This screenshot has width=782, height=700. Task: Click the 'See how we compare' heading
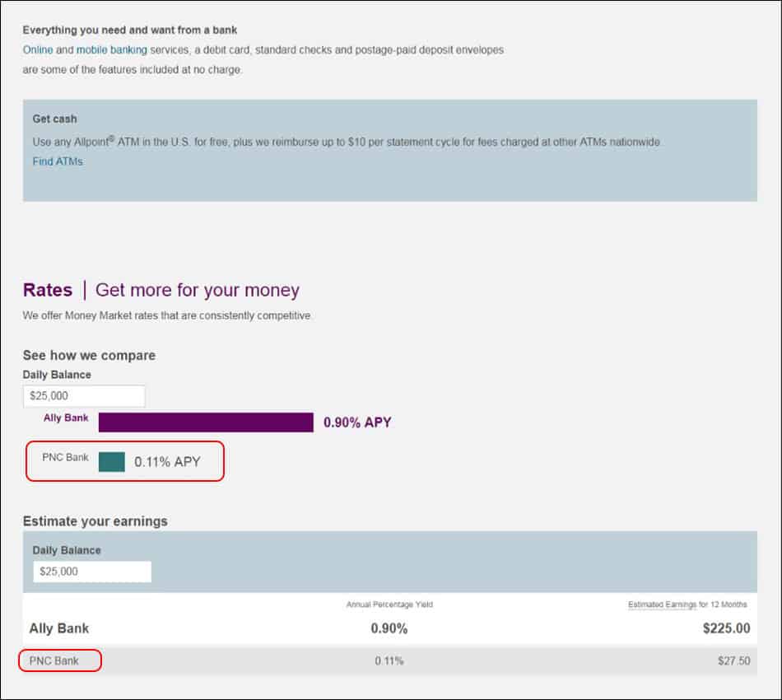pos(89,355)
